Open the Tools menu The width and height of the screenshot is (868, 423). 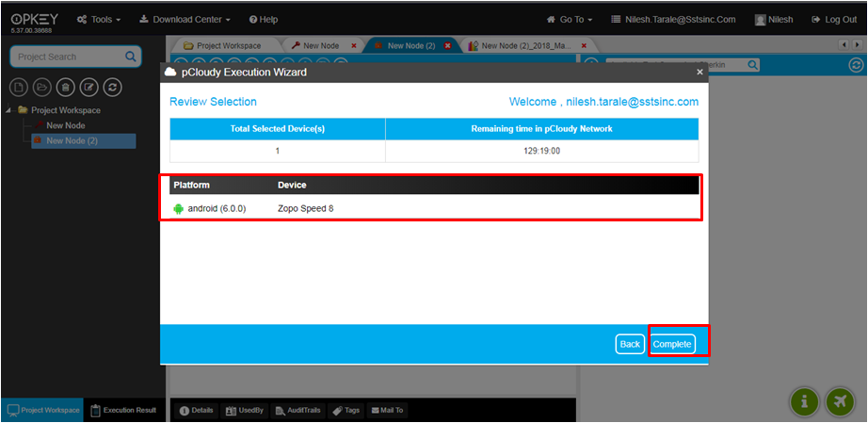pos(99,20)
